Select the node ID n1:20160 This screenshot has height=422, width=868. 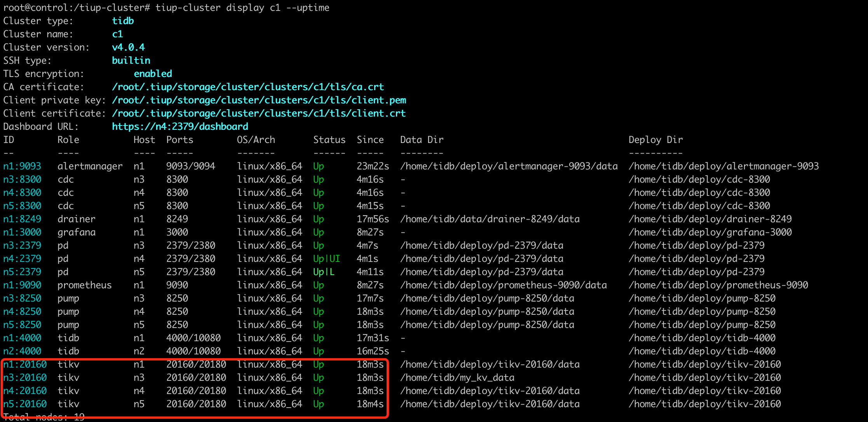point(25,364)
